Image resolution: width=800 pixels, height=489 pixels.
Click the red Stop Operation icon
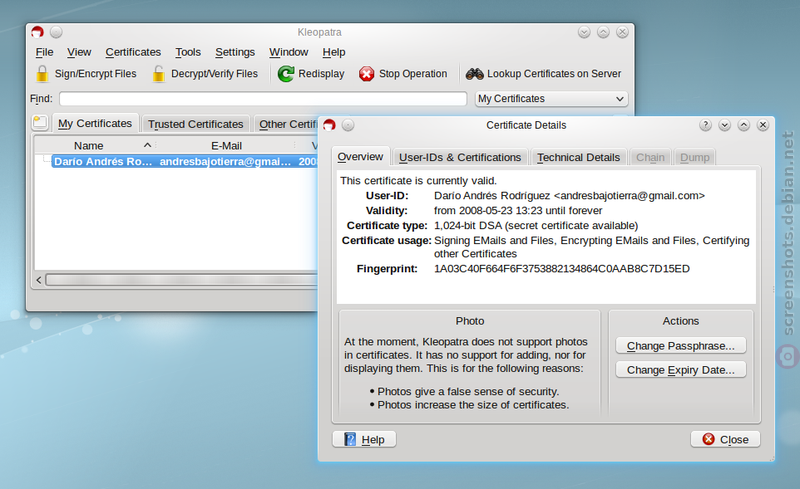coord(366,74)
